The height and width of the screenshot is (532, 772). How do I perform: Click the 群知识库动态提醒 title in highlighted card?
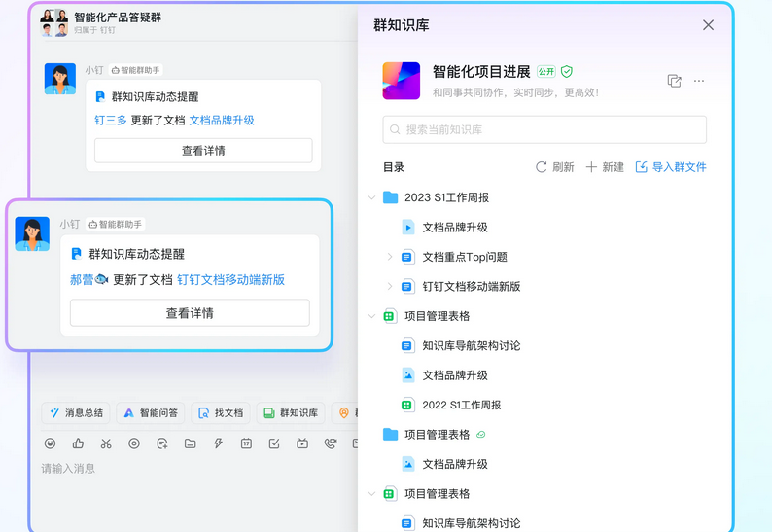pos(136,254)
